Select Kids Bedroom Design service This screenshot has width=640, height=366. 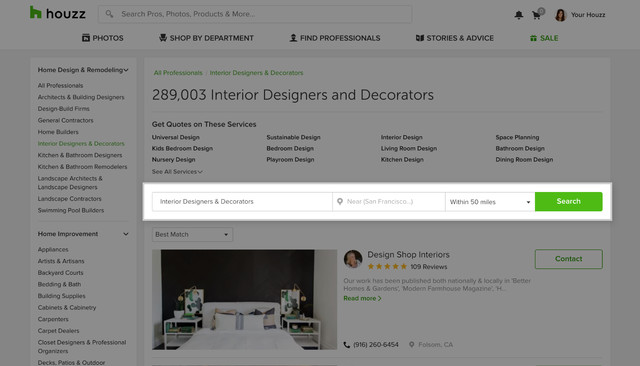182,149
